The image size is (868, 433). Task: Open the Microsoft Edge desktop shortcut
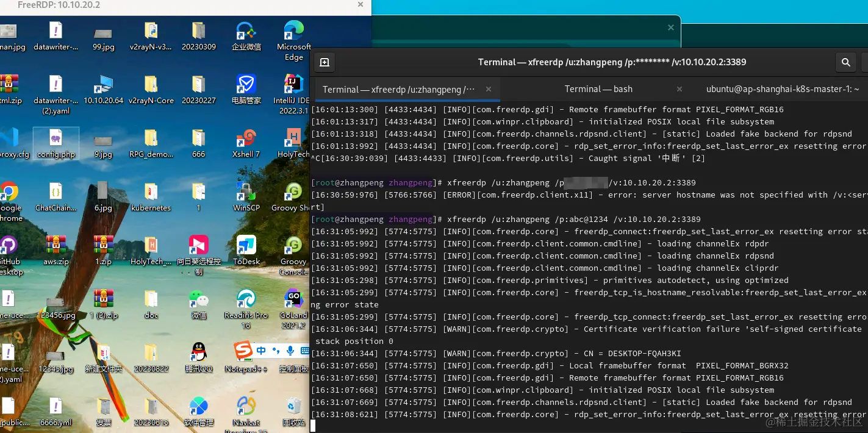[x=293, y=40]
